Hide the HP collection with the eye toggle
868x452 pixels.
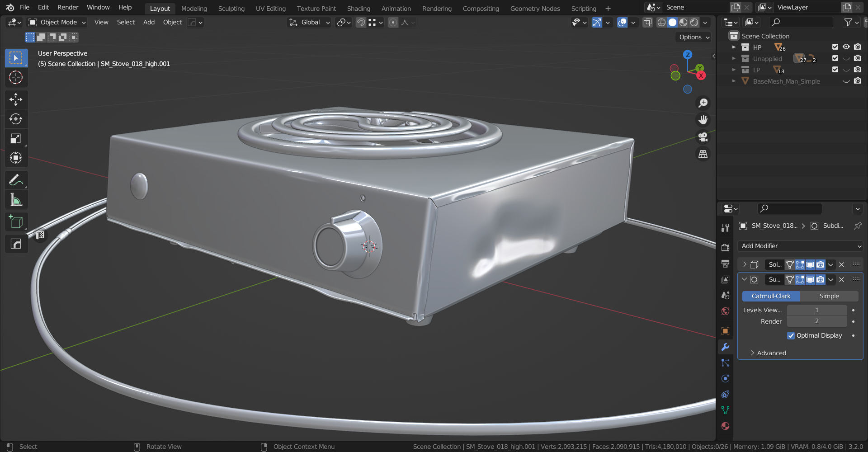(x=846, y=47)
